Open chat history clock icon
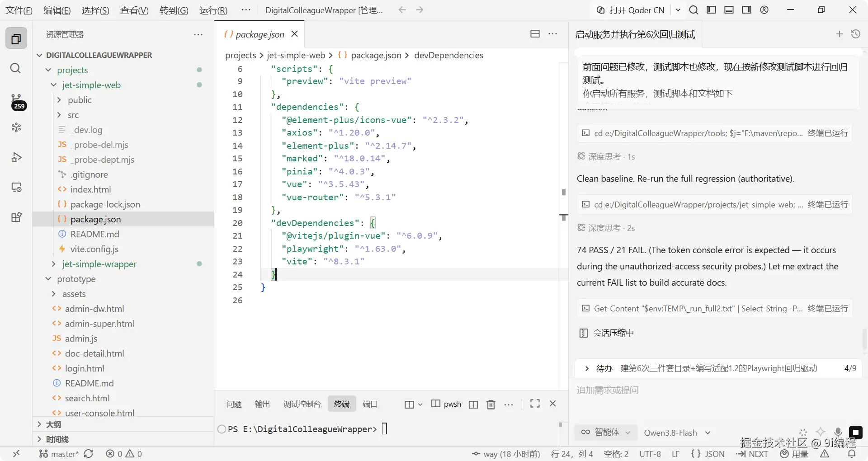 [x=856, y=34]
